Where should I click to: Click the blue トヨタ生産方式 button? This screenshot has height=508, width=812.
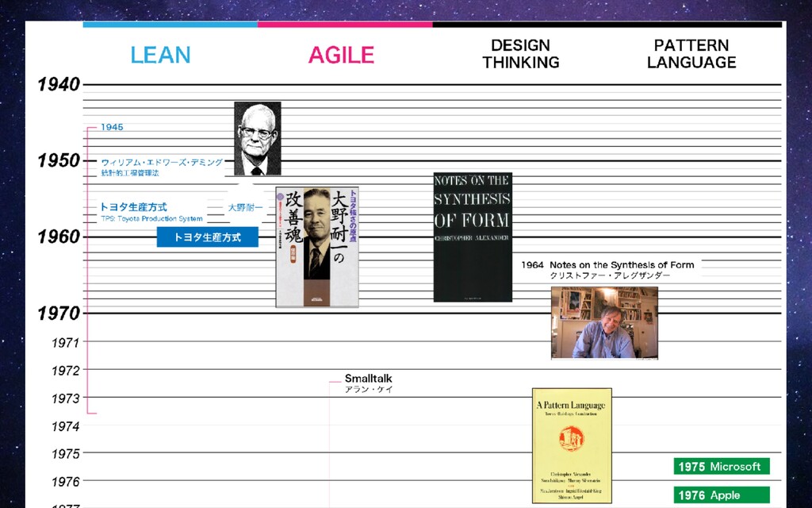click(x=208, y=237)
